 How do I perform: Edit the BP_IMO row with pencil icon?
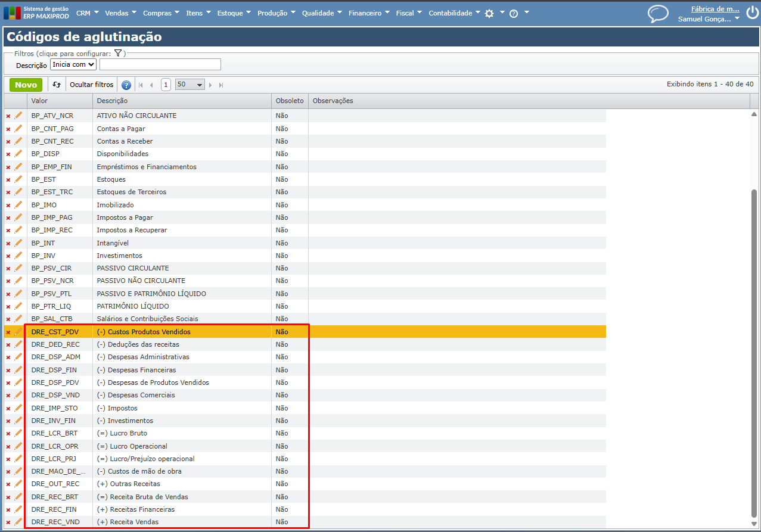[x=18, y=205]
